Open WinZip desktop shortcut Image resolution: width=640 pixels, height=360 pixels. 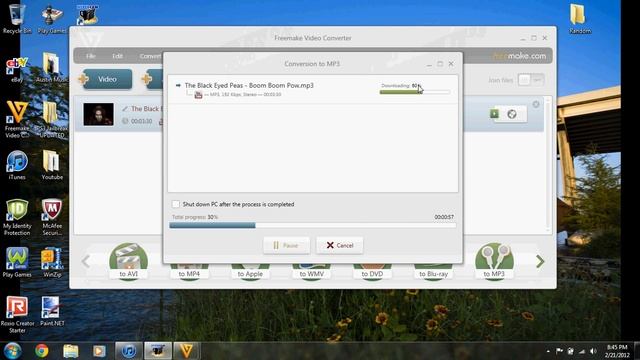52,262
